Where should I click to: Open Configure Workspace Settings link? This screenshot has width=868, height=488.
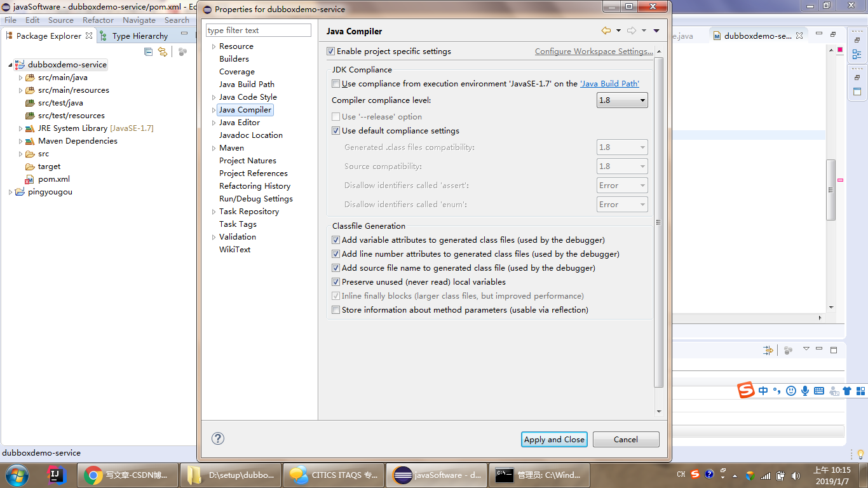click(593, 51)
